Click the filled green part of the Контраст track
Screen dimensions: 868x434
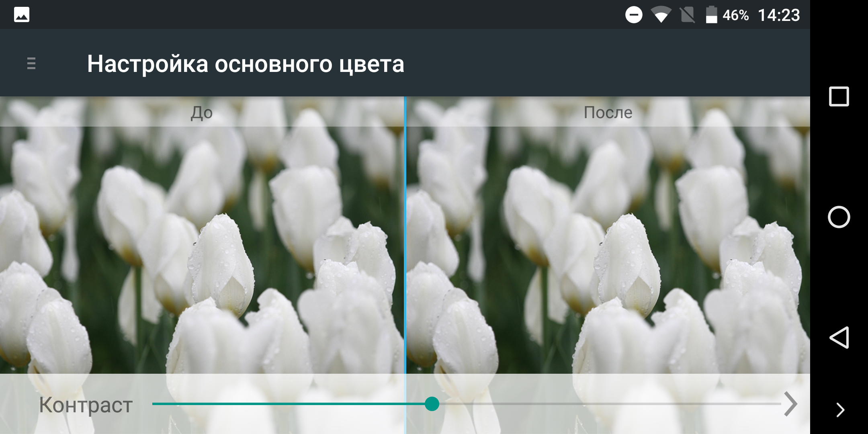tap(289, 404)
